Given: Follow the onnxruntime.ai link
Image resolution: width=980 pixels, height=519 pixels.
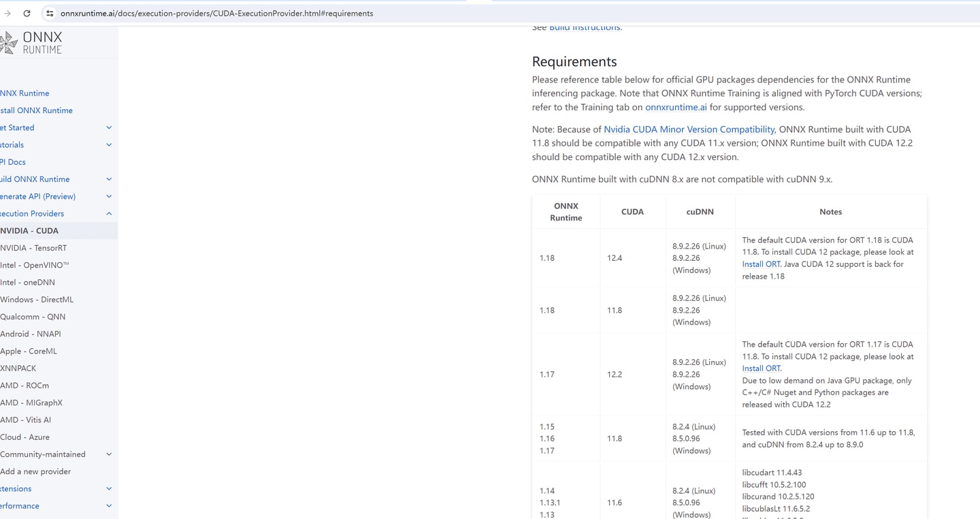Looking at the screenshot, I should pyautogui.click(x=676, y=107).
